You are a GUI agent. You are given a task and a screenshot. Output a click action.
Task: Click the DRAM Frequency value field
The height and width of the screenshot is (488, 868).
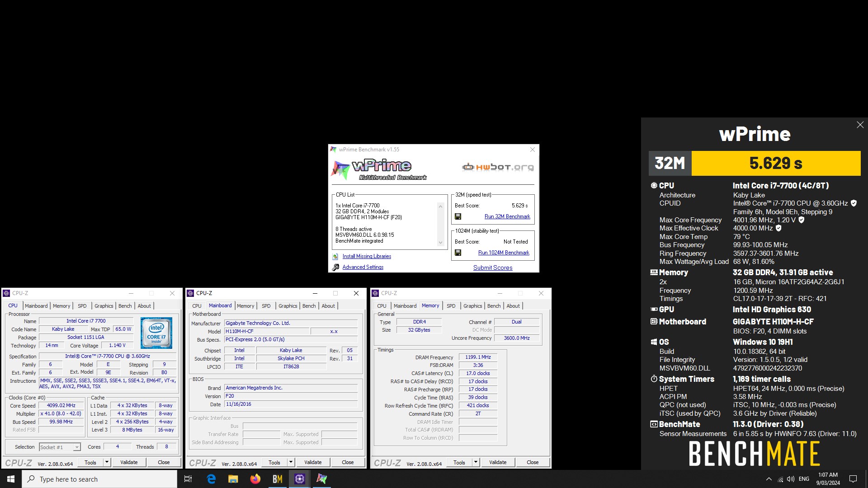(x=478, y=357)
